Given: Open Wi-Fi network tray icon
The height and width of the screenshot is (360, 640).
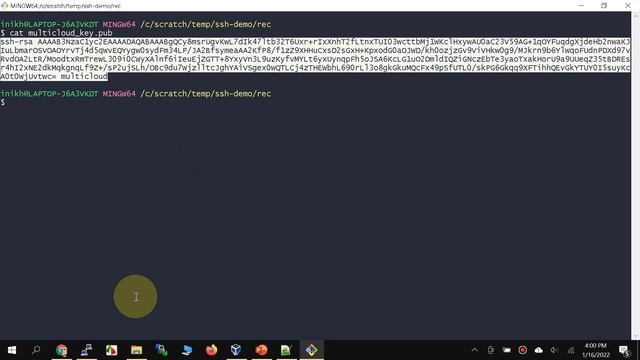Looking at the screenshot, I should [571, 350].
